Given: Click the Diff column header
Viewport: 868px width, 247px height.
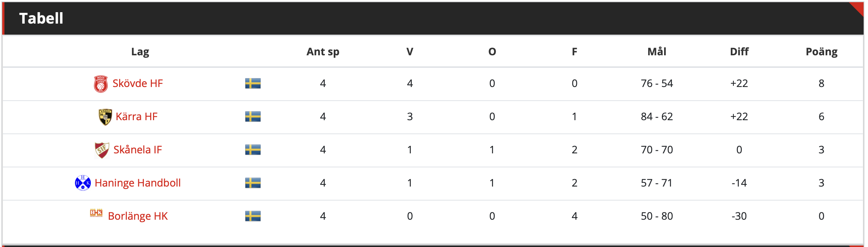Looking at the screenshot, I should coord(739,52).
